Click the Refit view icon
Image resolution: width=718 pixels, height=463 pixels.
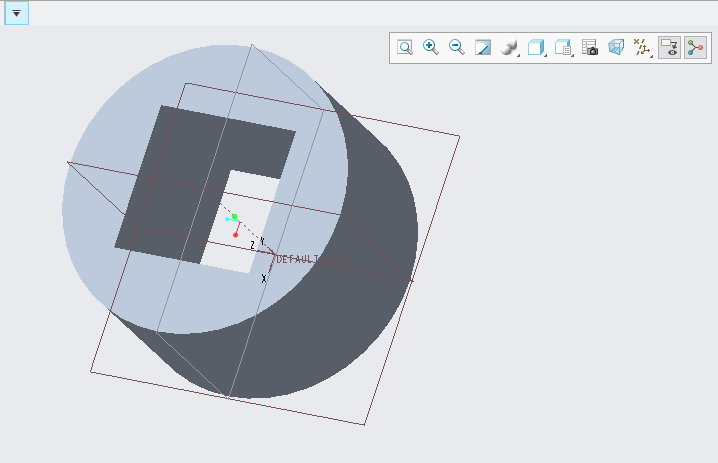[405, 47]
